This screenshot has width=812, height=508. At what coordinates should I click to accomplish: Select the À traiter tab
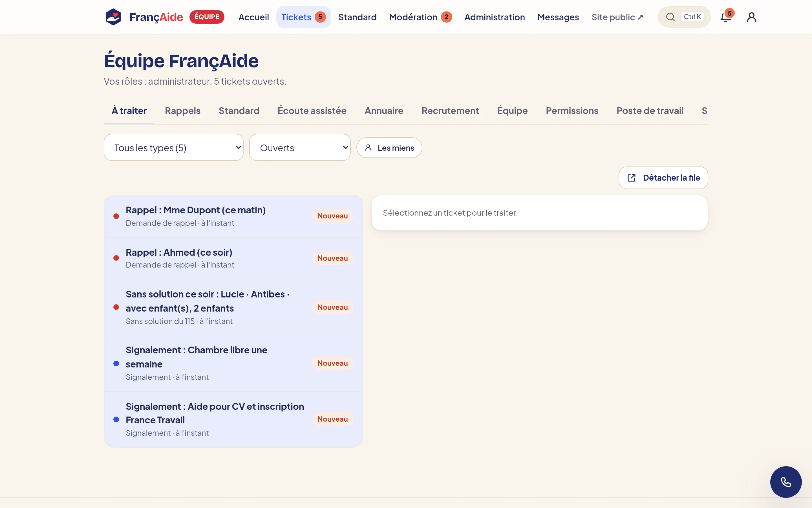click(x=129, y=111)
